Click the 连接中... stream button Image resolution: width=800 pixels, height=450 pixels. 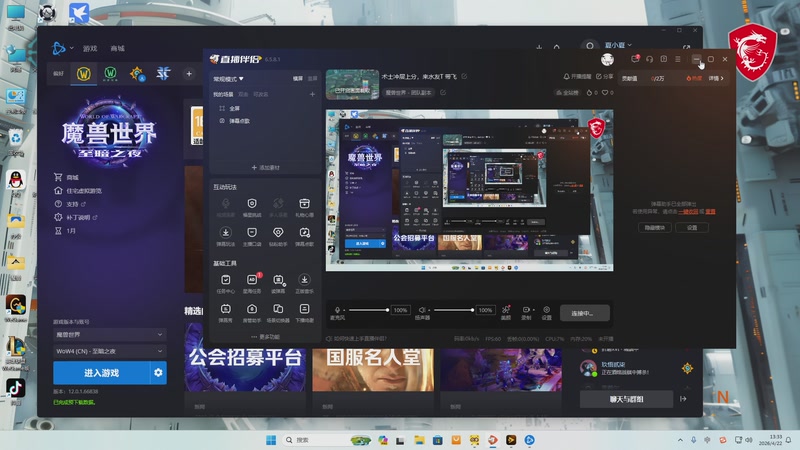coord(585,313)
